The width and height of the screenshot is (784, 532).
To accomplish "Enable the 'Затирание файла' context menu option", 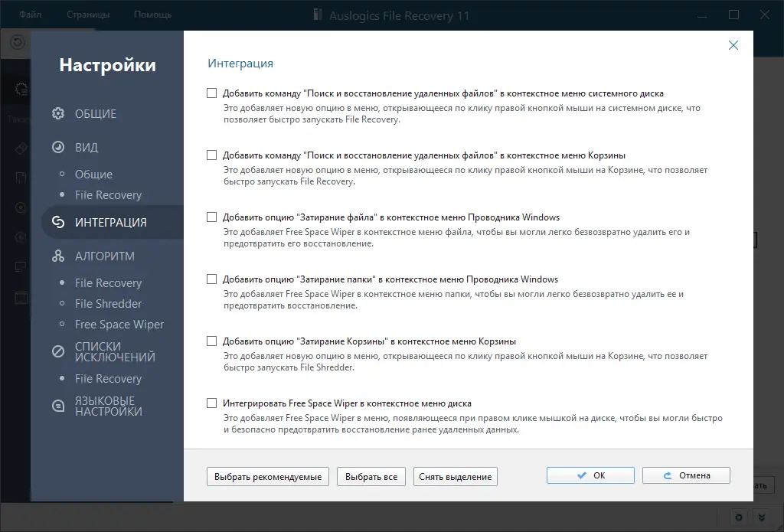I will pos(212,217).
